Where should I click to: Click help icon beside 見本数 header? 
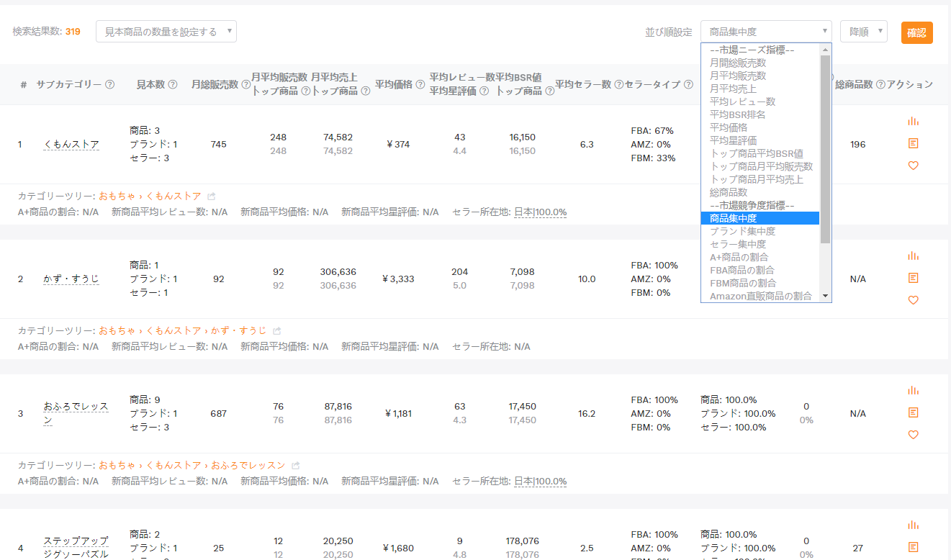[173, 84]
